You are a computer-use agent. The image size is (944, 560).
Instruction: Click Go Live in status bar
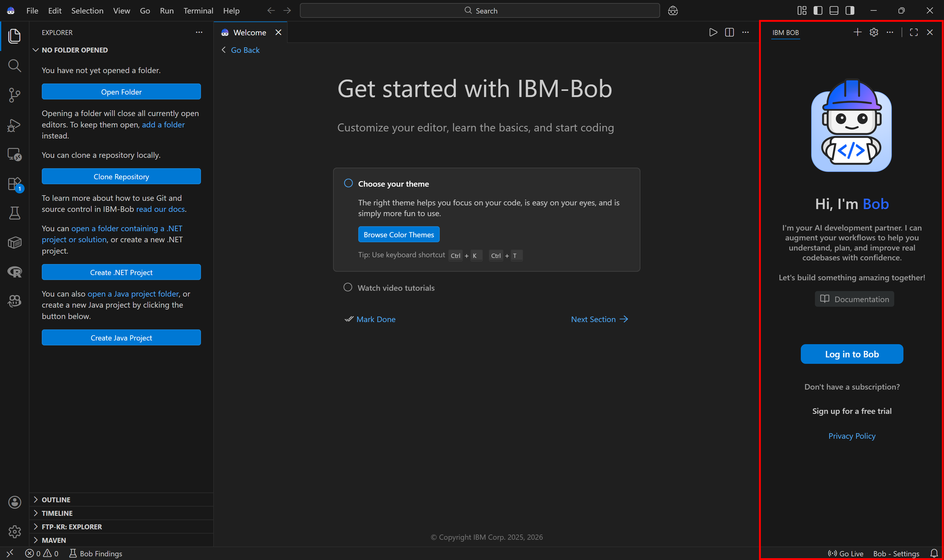tap(845, 553)
